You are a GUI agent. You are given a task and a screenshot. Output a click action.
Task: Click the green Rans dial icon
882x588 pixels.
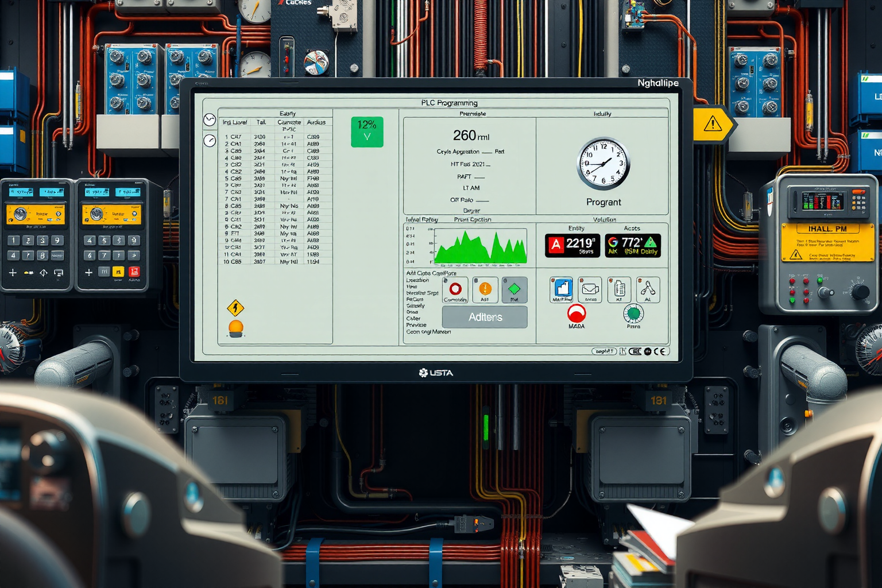(633, 314)
